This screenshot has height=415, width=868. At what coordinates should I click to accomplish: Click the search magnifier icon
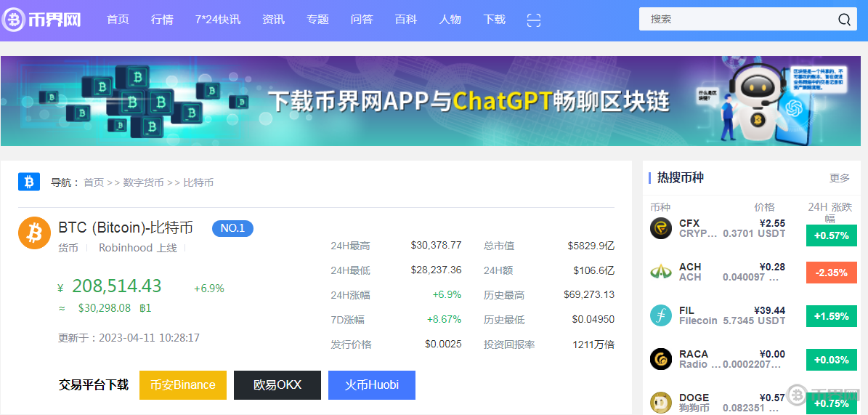pos(843,20)
